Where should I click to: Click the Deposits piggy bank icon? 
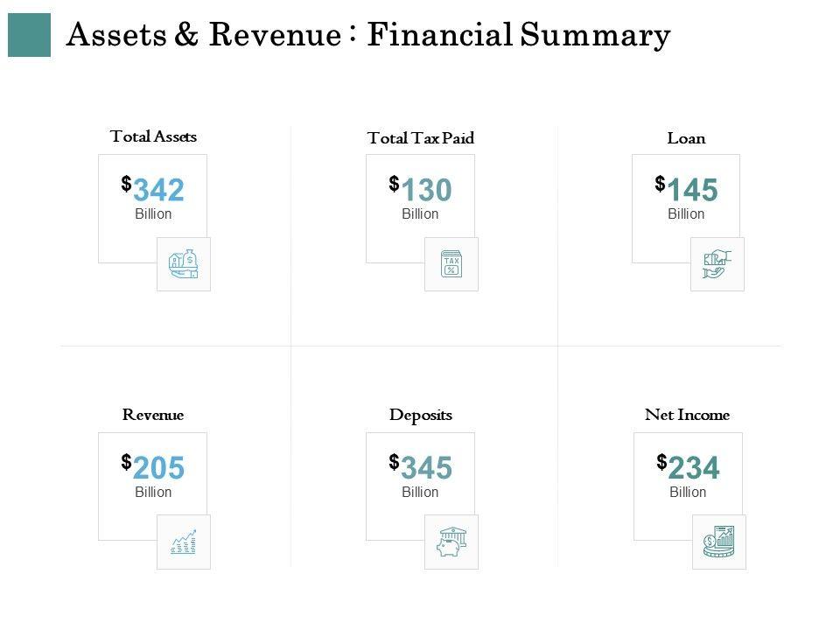(x=451, y=542)
